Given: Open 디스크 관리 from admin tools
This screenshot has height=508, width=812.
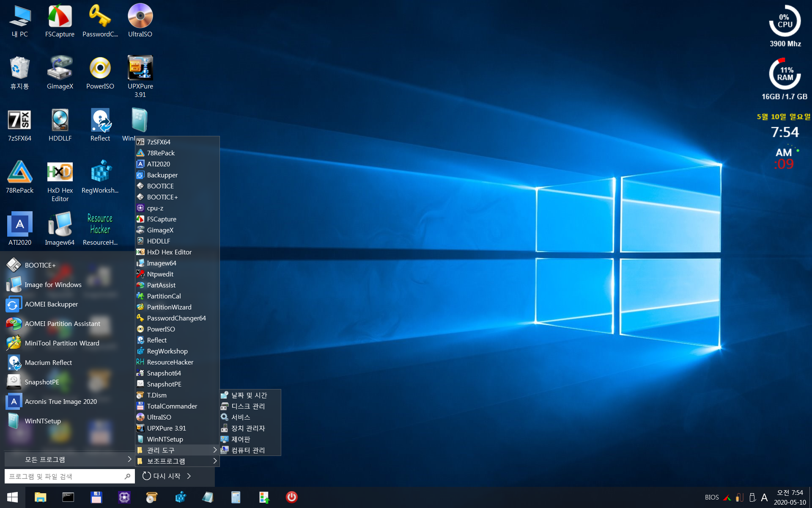Looking at the screenshot, I should [x=250, y=406].
